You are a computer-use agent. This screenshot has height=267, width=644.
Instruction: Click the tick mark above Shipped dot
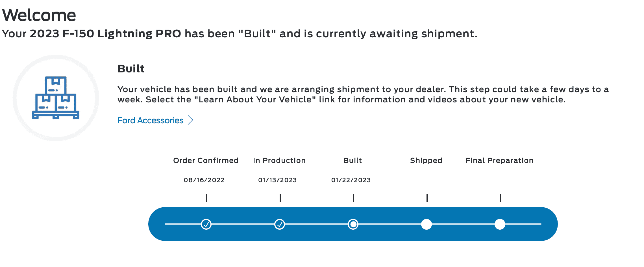[x=427, y=198]
